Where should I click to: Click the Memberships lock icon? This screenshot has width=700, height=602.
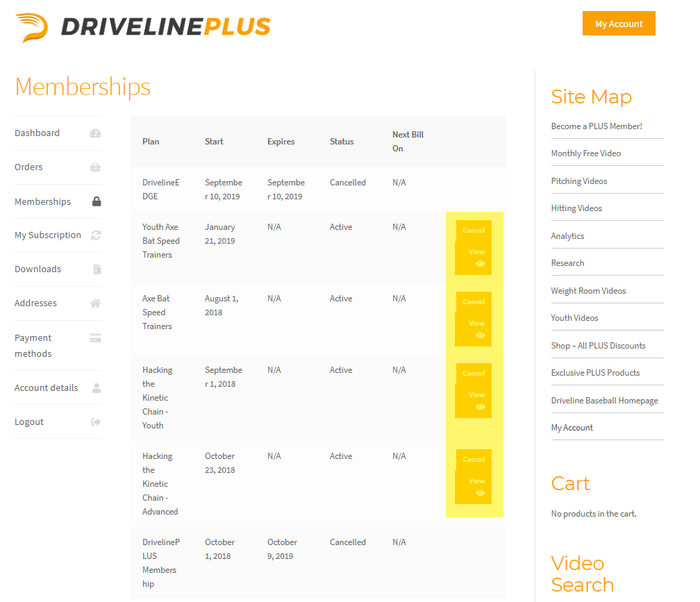pyautogui.click(x=97, y=201)
